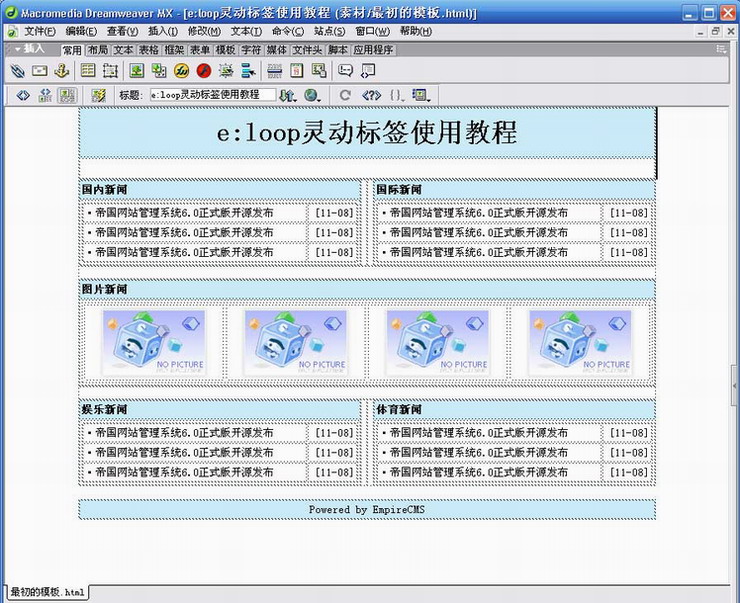Click the Insert Image icon
Screen dimensions: 740x603
[136, 70]
